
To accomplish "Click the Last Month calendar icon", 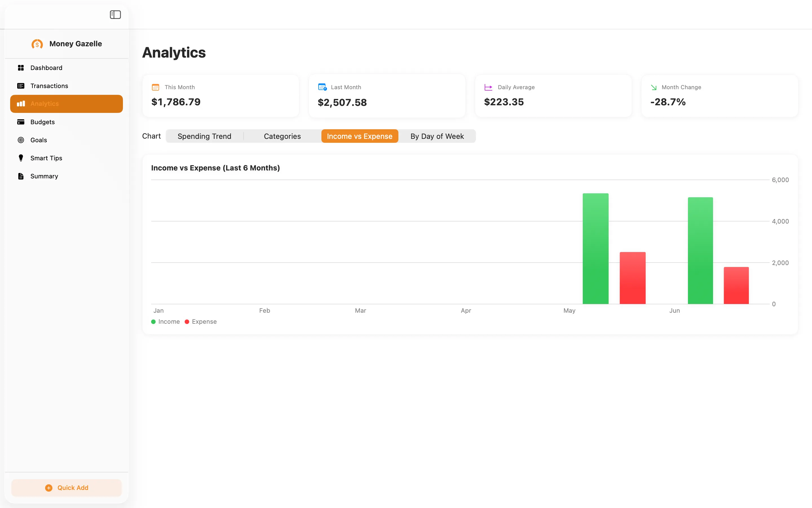I will click(322, 87).
